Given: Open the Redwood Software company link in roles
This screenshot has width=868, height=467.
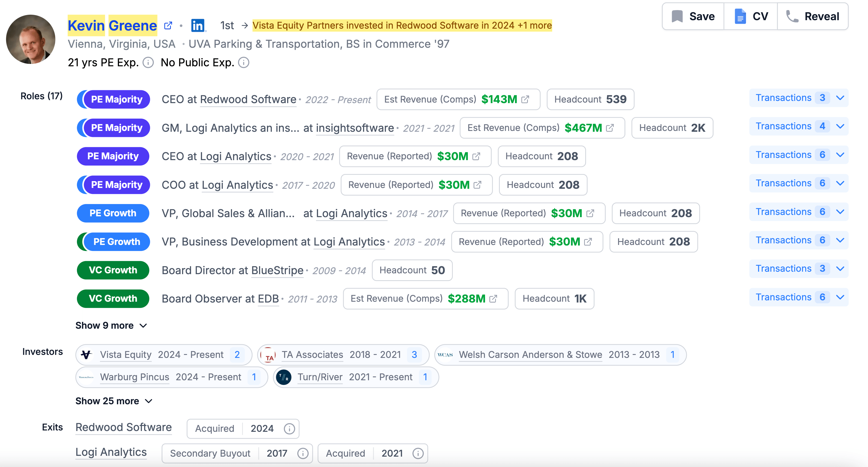Looking at the screenshot, I should tap(248, 100).
